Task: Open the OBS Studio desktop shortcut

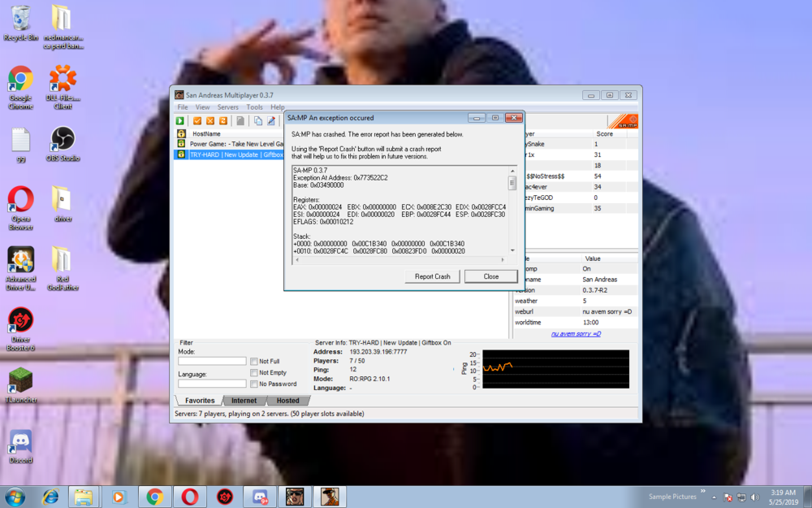Action: coord(63,144)
